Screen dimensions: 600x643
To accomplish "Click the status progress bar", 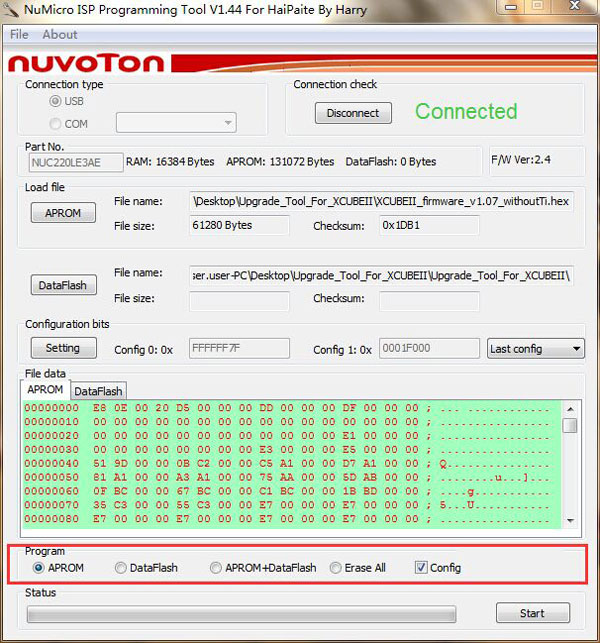I will pyautogui.click(x=241, y=614).
